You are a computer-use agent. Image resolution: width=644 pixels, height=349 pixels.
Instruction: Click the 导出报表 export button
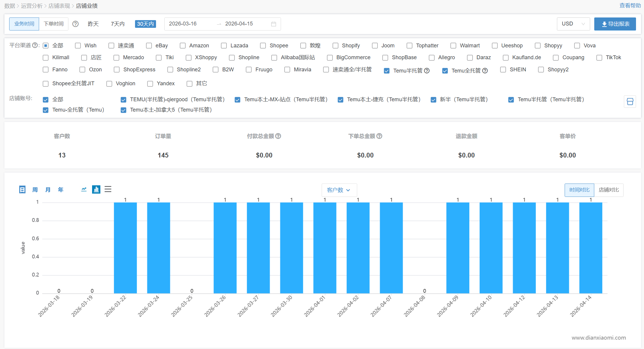pos(615,24)
